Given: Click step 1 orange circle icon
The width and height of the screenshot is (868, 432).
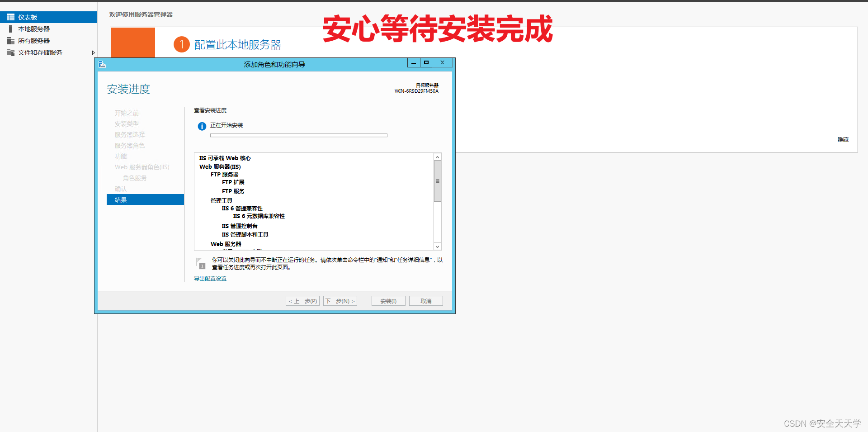Looking at the screenshot, I should [182, 44].
